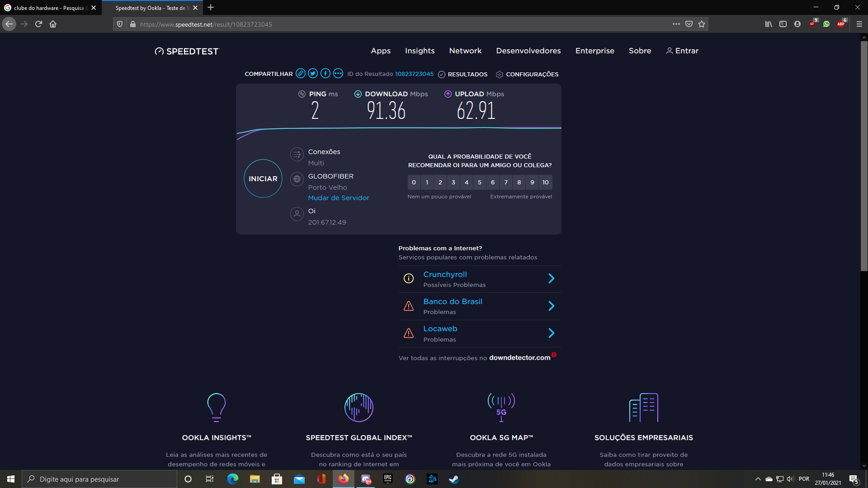
Task: Open the Windows Start menu
Action: [11, 479]
